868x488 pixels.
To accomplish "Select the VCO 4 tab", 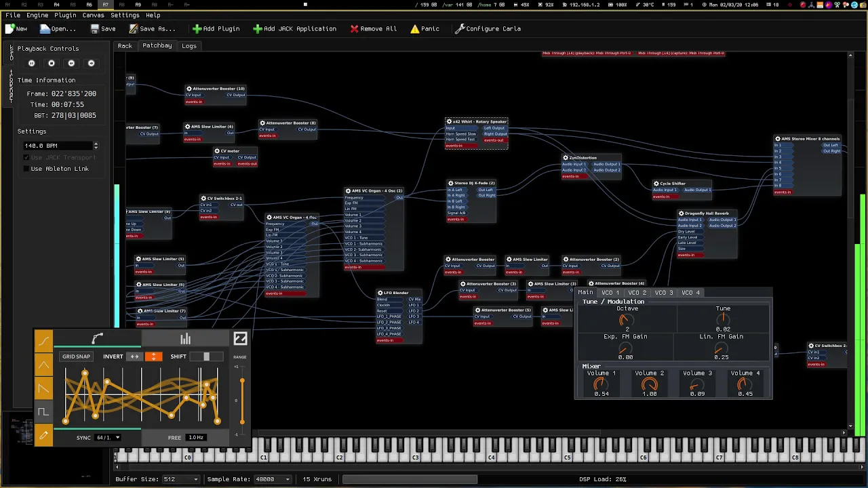I will [690, 293].
